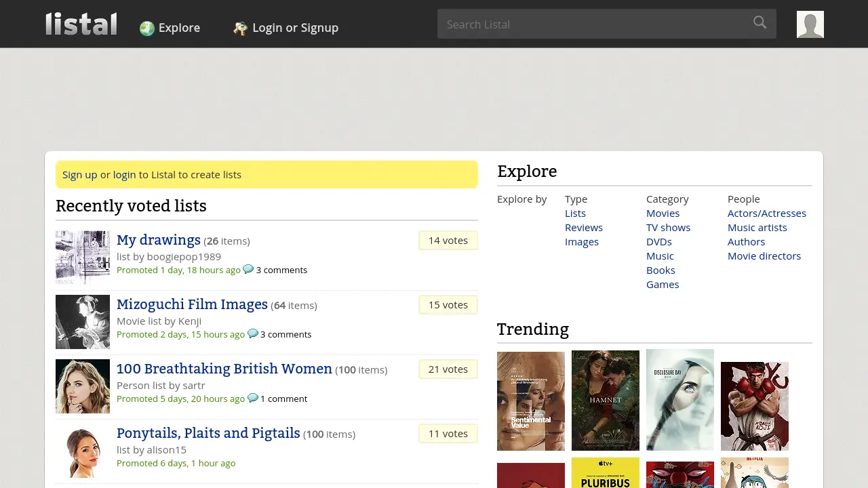Explore by Images type
868x488 pixels.
click(582, 241)
